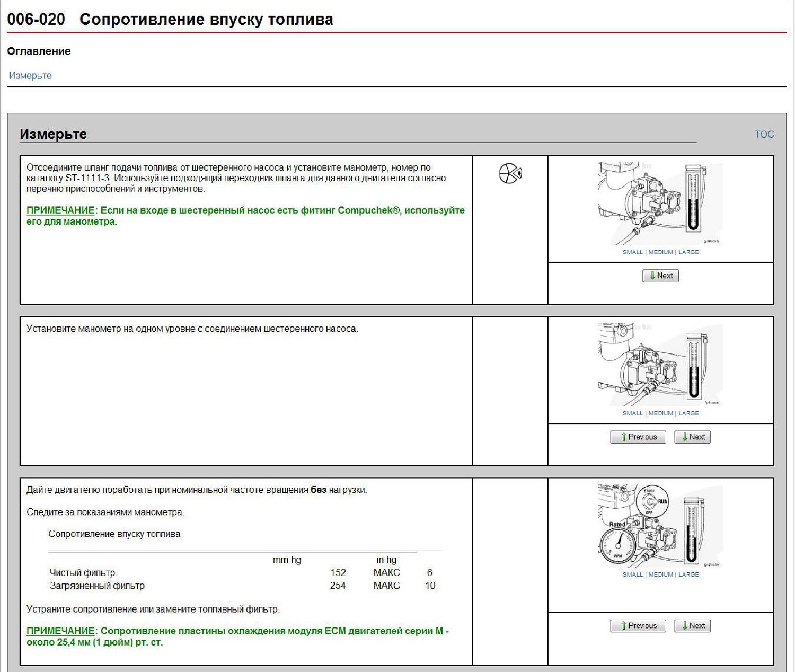The width and height of the screenshot is (795, 672).
Task: Click the Чистый фильтр table row label
Action: 82,572
